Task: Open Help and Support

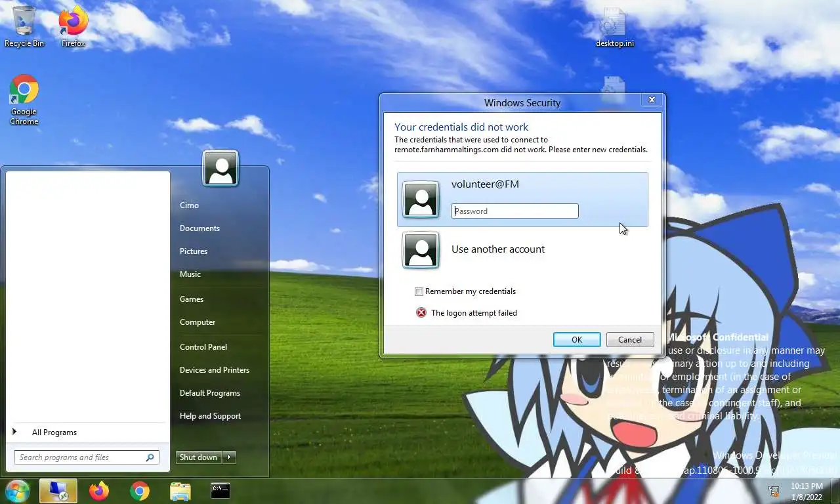Action: click(x=210, y=416)
